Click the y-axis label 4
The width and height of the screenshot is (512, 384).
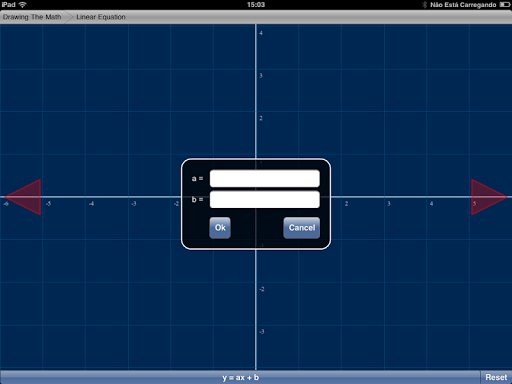[x=261, y=33]
